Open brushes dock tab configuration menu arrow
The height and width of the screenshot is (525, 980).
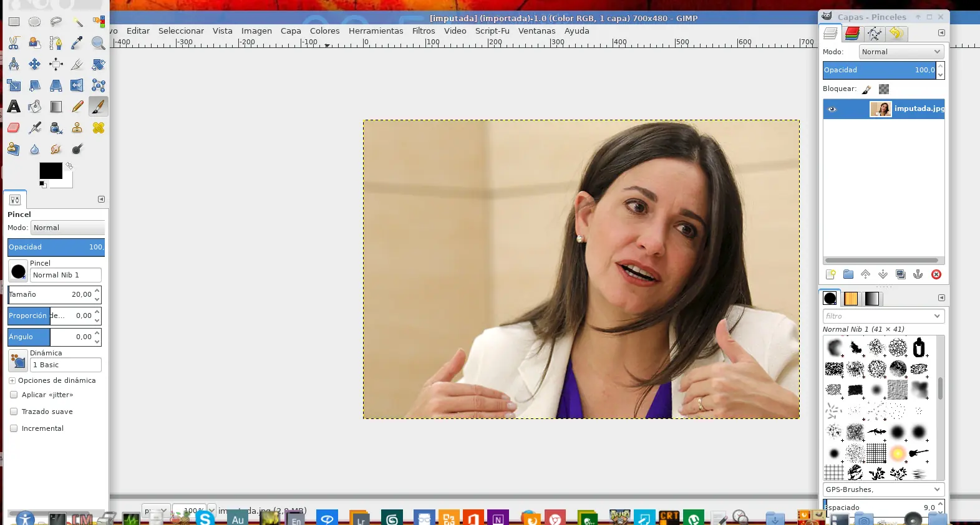click(x=941, y=298)
